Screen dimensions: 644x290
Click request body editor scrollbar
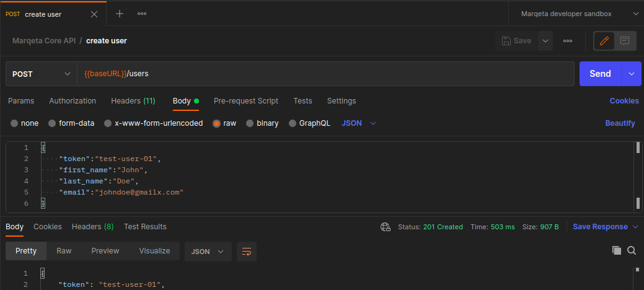(638, 177)
